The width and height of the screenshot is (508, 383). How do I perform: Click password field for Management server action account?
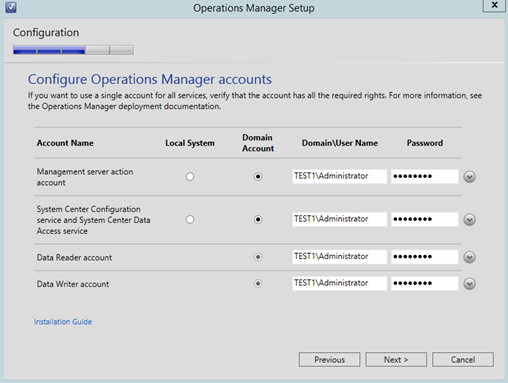424,176
